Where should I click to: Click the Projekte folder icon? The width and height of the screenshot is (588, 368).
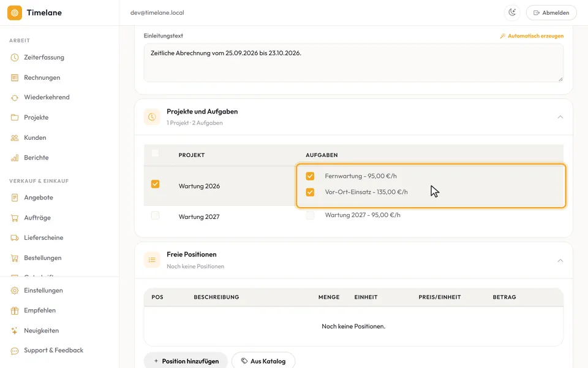click(15, 118)
